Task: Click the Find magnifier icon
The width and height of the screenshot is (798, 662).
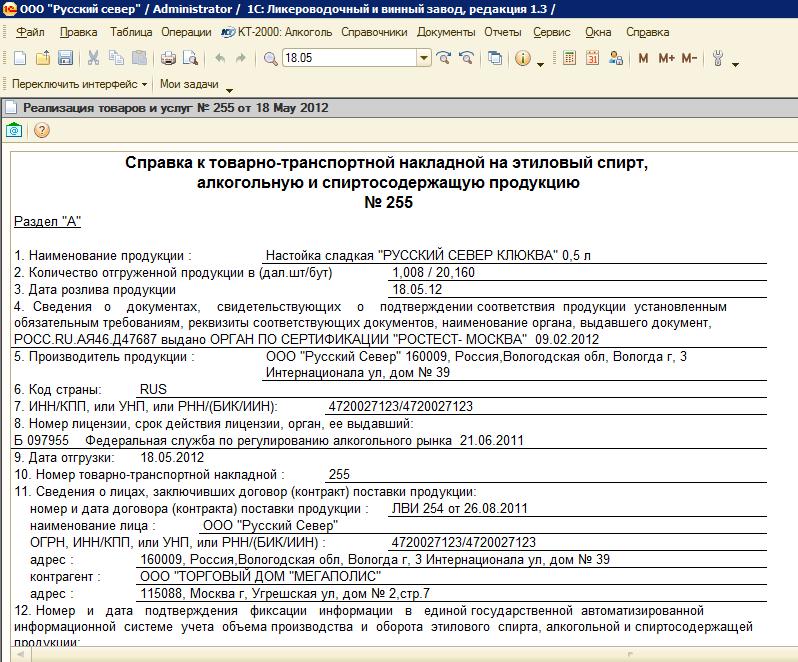Action: 270,58
